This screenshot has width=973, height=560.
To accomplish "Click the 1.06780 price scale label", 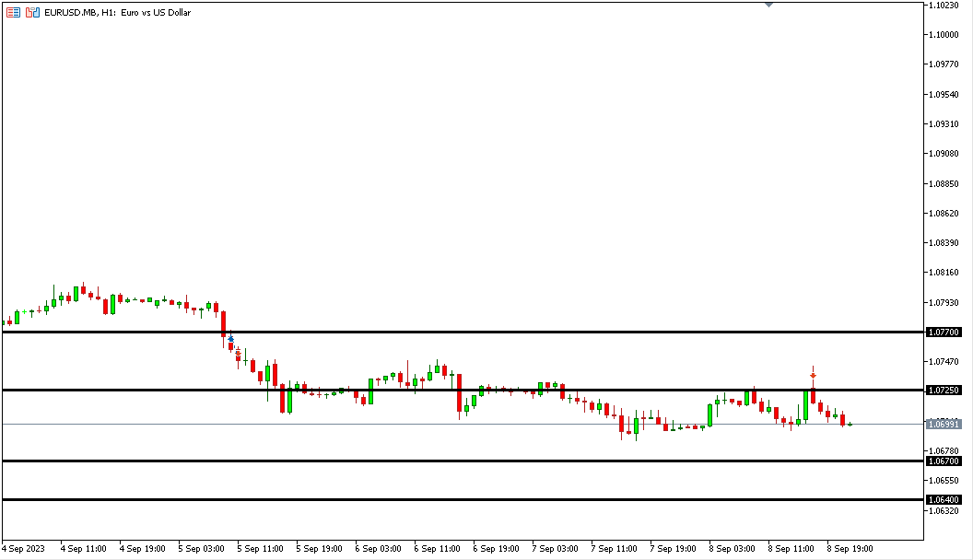I will [944, 450].
